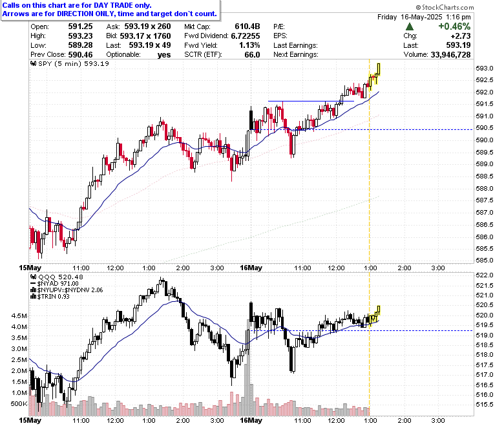Click the Volume value 33,946,728

450,55
